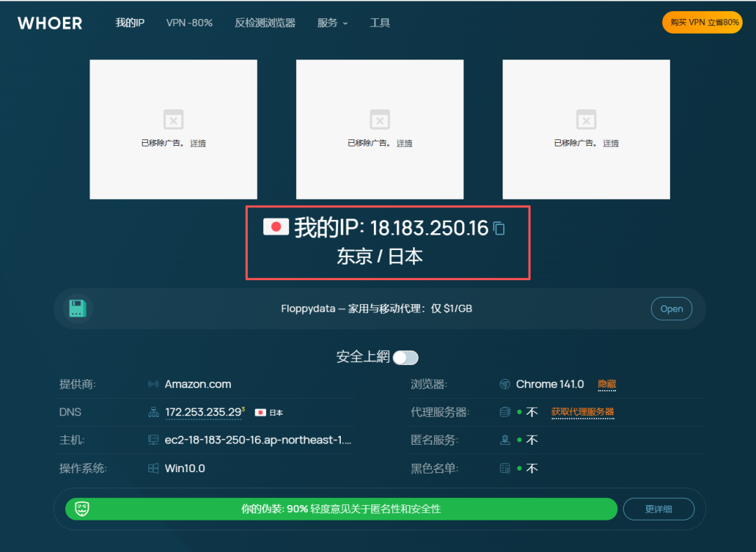756x552 pixels.
Task: Select the Chrome browser icon in 浏览器 row
Action: (x=505, y=384)
